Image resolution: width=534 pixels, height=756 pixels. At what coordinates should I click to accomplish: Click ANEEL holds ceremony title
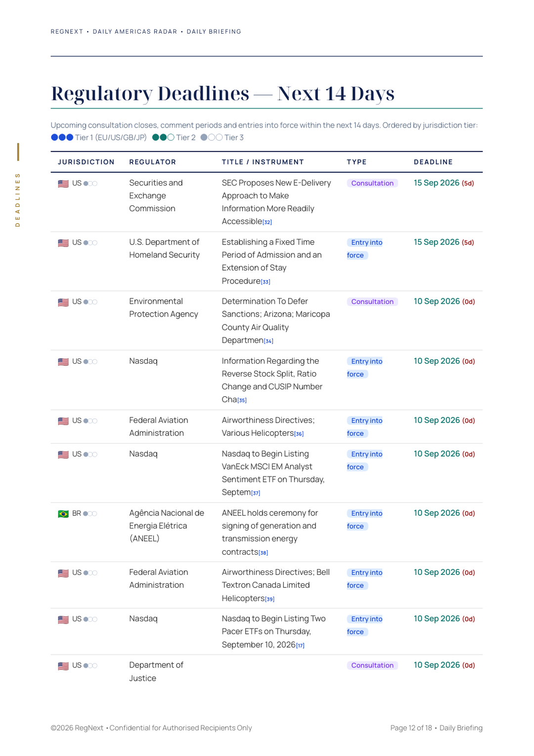pos(270,532)
